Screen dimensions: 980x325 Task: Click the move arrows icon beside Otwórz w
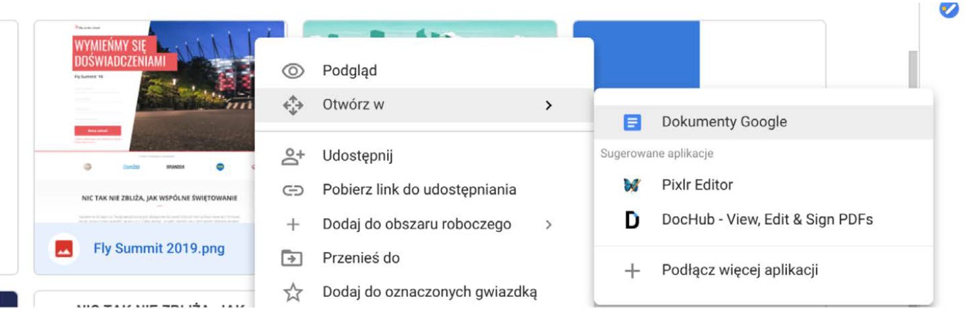(x=293, y=105)
